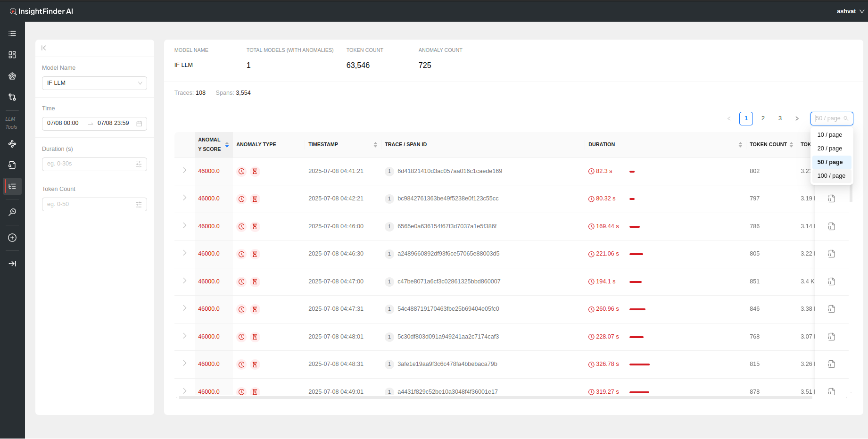
Task: Click the circled plus icon in sidebar
Action: (x=12, y=238)
